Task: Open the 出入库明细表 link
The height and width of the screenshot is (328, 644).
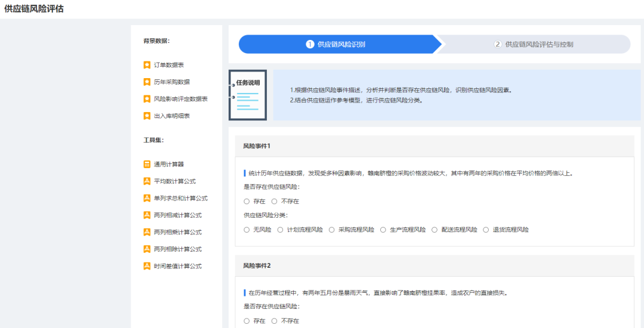Action: (x=172, y=116)
